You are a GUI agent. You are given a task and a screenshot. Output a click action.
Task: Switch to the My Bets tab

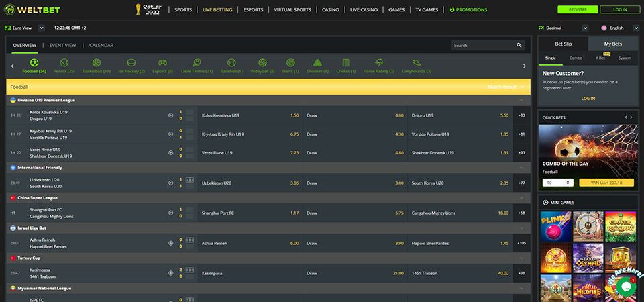pyautogui.click(x=613, y=44)
